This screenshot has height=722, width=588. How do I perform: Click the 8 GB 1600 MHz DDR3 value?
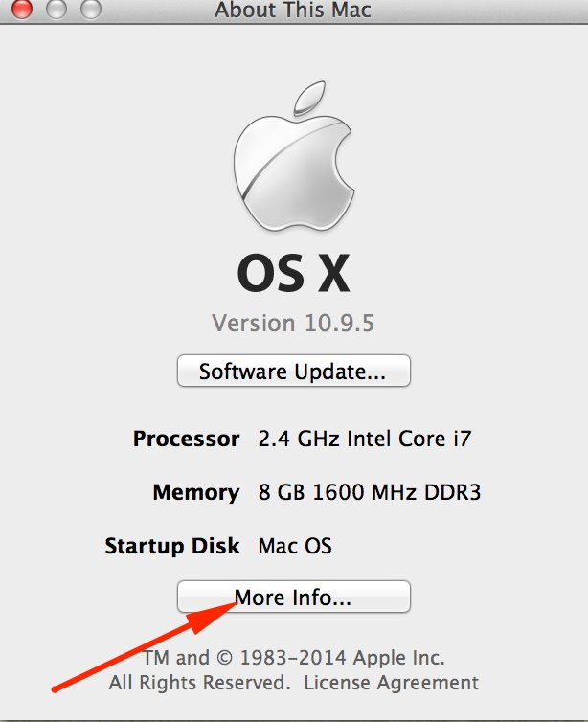coord(369,493)
